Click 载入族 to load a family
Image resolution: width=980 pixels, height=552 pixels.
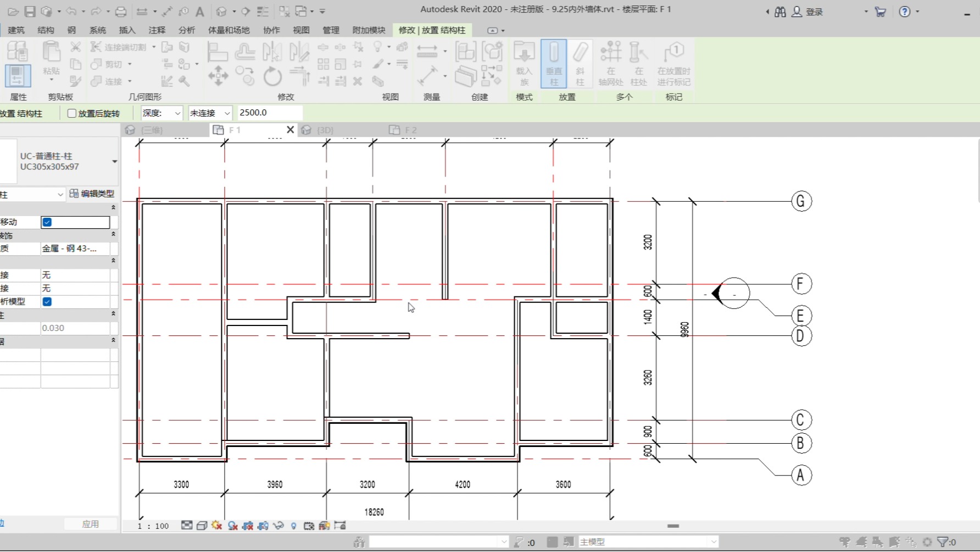[524, 63]
